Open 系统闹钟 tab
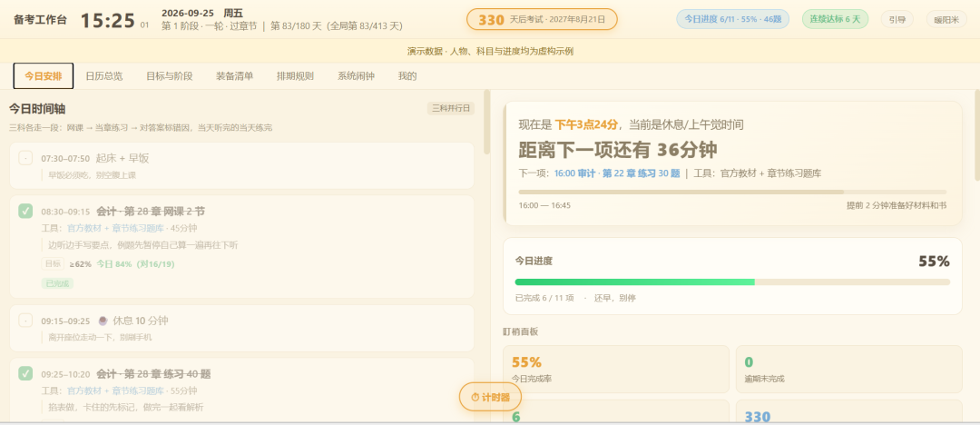980x425 pixels. tap(357, 76)
